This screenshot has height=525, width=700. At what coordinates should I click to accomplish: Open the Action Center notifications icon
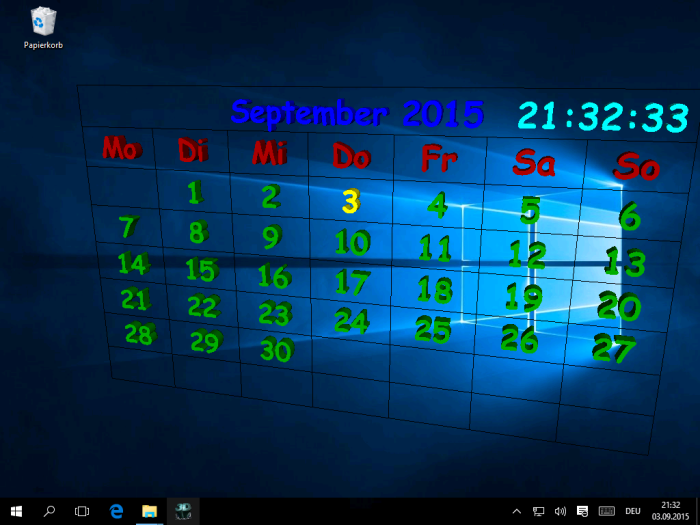point(582,511)
